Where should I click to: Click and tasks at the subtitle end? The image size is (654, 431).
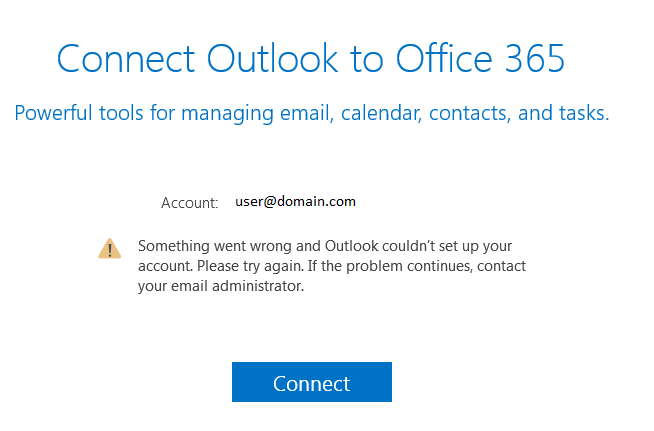[563, 113]
